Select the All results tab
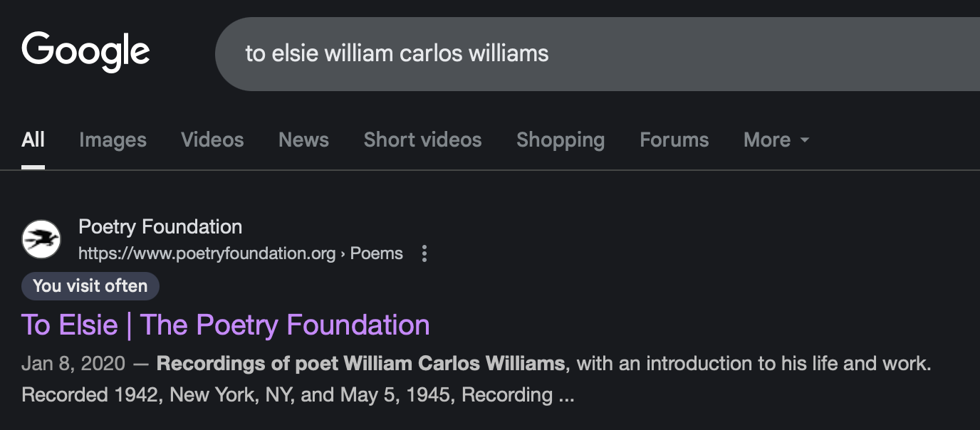This screenshot has height=430, width=980. pos(33,140)
